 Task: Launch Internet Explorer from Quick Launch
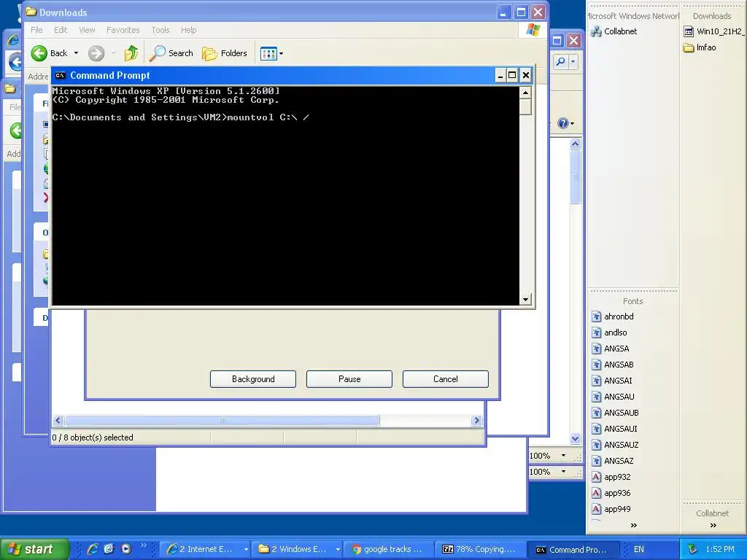93,549
